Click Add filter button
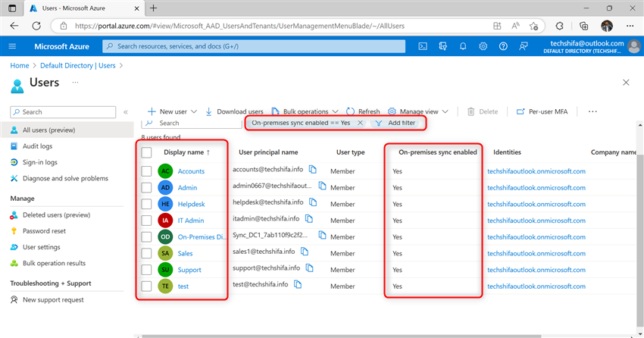 395,123
